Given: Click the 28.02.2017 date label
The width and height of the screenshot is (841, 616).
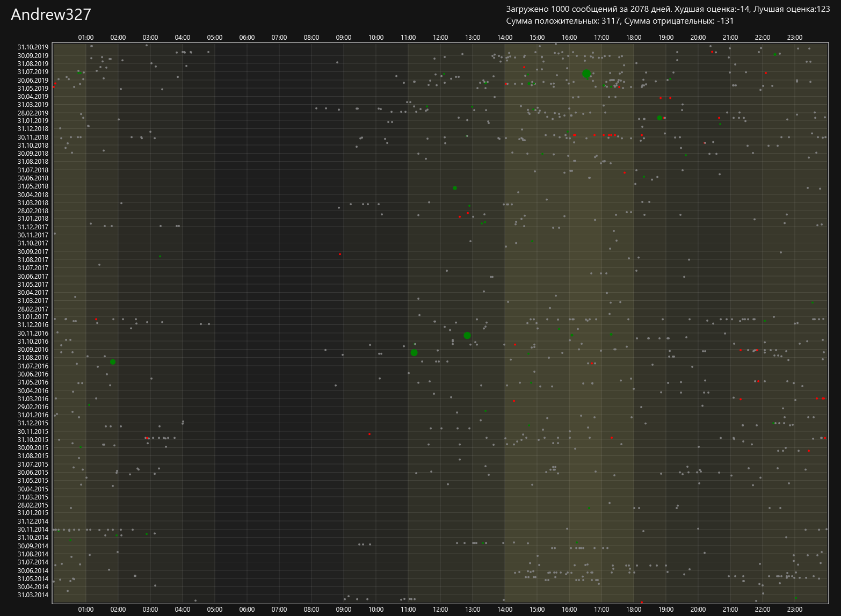Looking at the screenshot, I should click(x=33, y=309).
